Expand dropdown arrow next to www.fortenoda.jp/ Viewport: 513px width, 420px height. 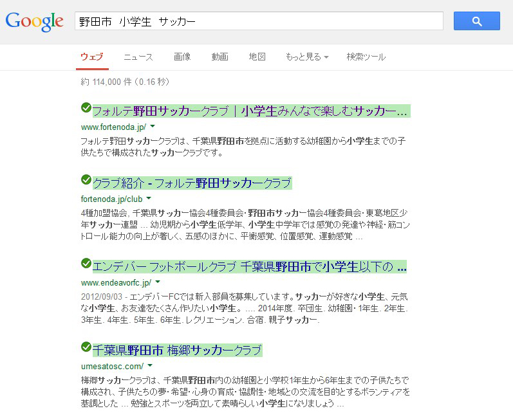pyautogui.click(x=153, y=127)
